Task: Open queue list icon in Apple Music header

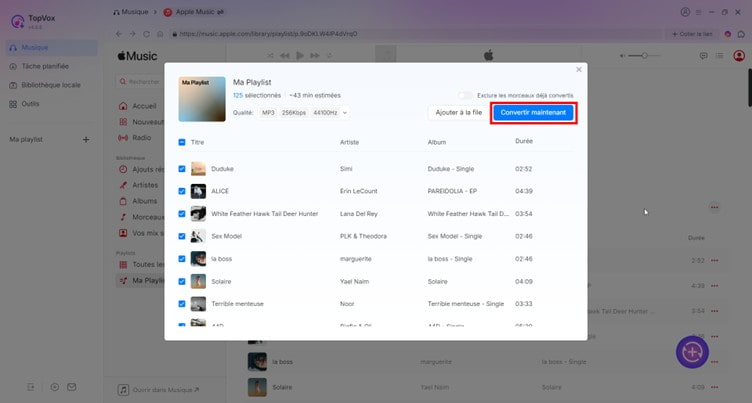Action: (719, 56)
